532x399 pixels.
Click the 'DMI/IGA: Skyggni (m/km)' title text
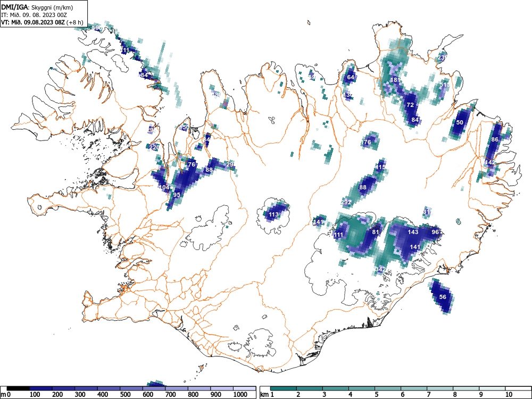coord(37,7)
